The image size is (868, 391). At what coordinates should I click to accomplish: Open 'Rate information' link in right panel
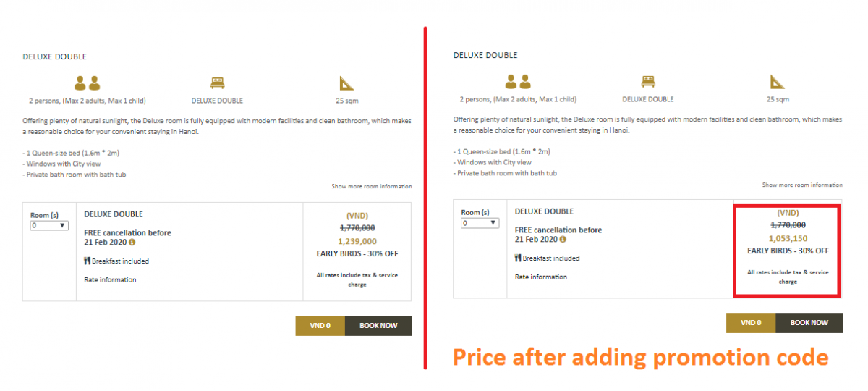click(541, 277)
